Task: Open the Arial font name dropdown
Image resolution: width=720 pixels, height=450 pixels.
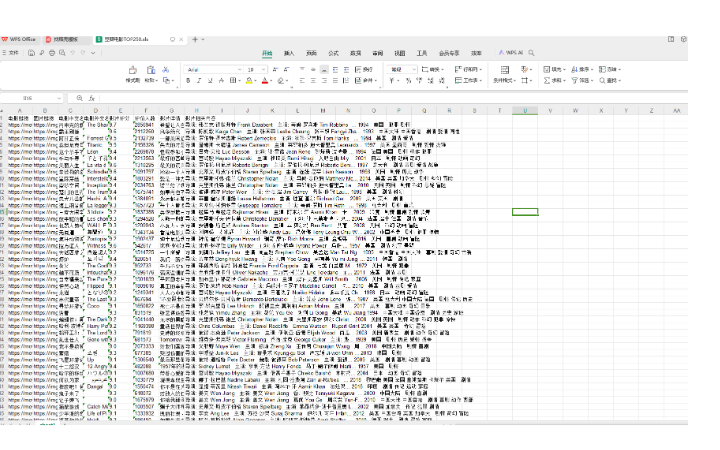Action: 239,69
